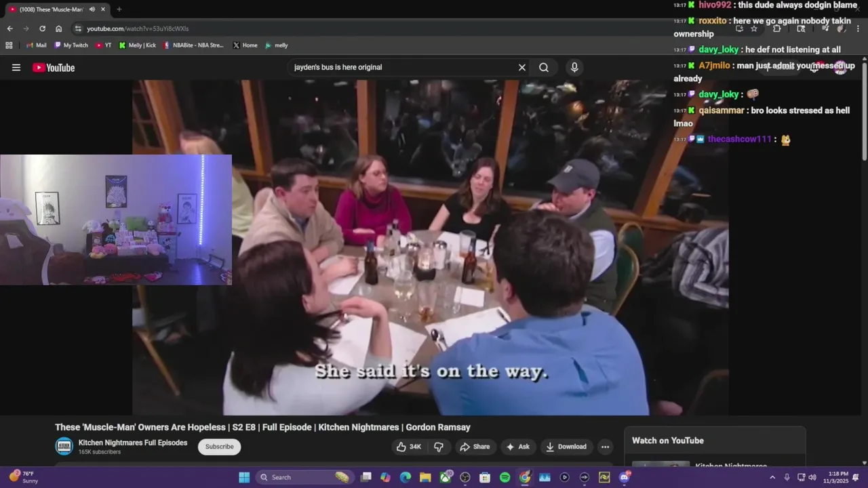View site information for youtube.com
This screenshot has height=488, width=868.
click(78, 28)
